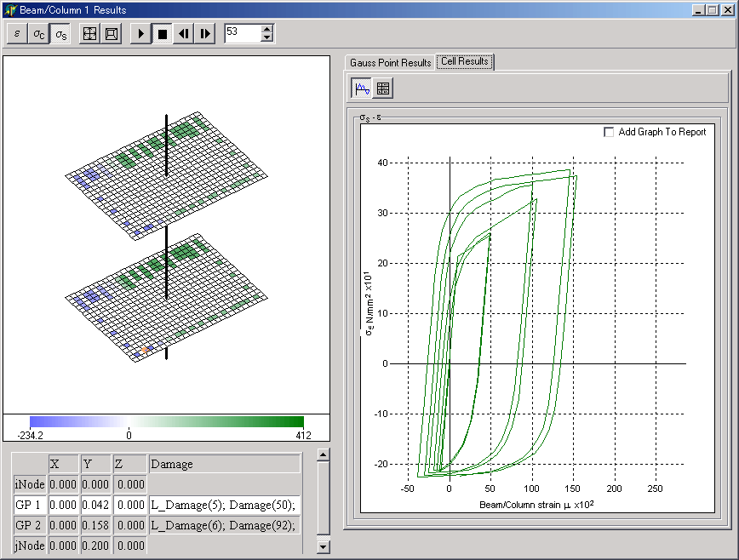Select the steel stress σs view button
Screen dimensions: 739x560
(x=60, y=34)
